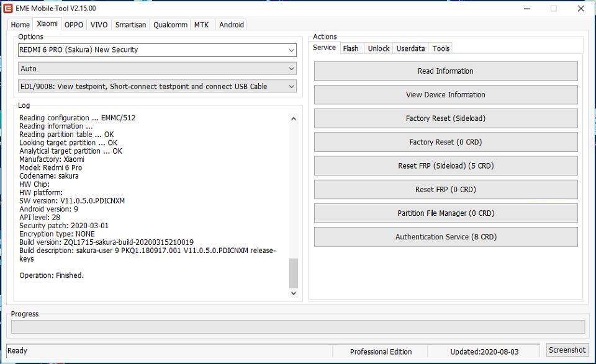Click the Read Information button
Screen dimensions: 596x364
(x=446, y=71)
